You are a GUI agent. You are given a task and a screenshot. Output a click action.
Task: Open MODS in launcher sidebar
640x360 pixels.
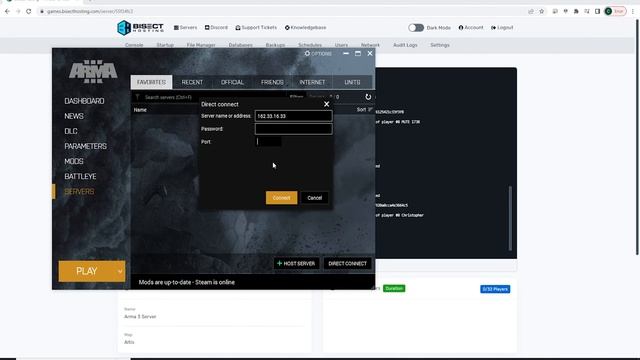pos(73,161)
